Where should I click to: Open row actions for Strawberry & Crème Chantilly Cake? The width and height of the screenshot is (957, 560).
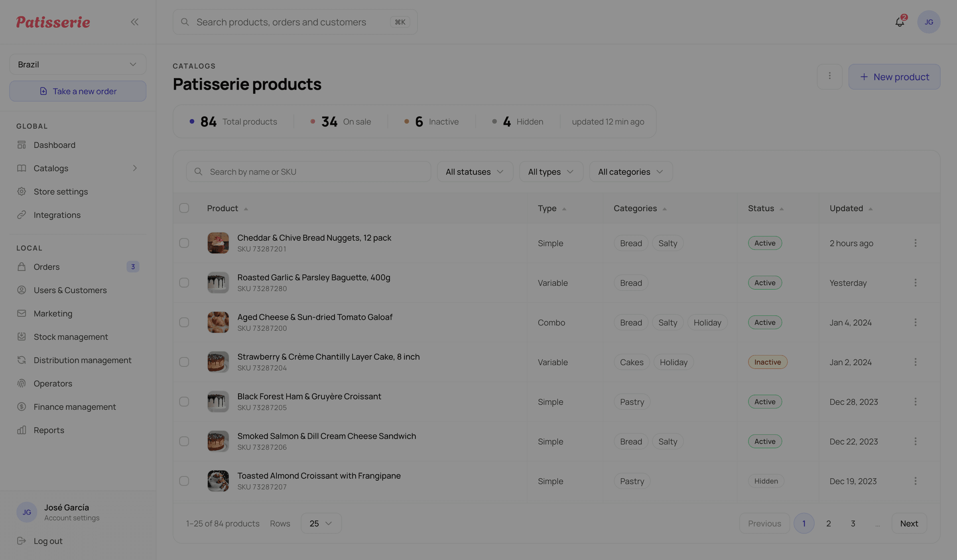915,362
